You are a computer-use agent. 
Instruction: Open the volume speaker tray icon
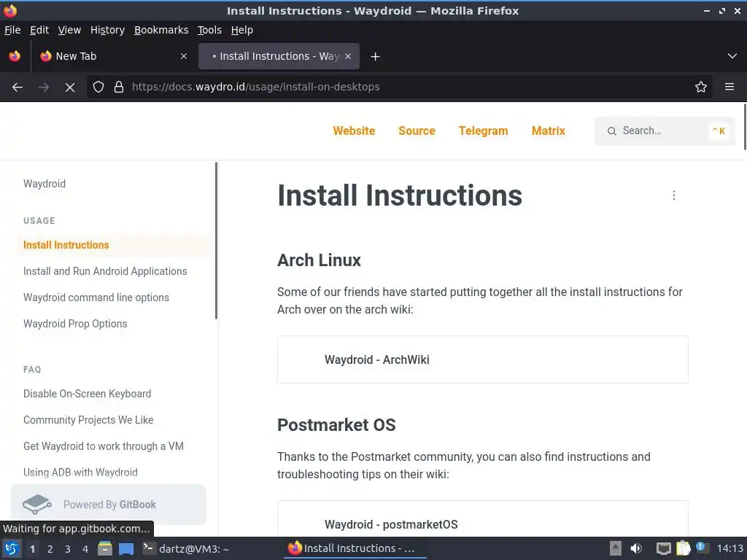coord(636,548)
